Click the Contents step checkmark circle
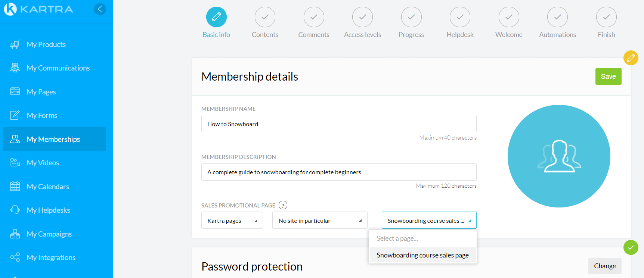 (x=265, y=17)
